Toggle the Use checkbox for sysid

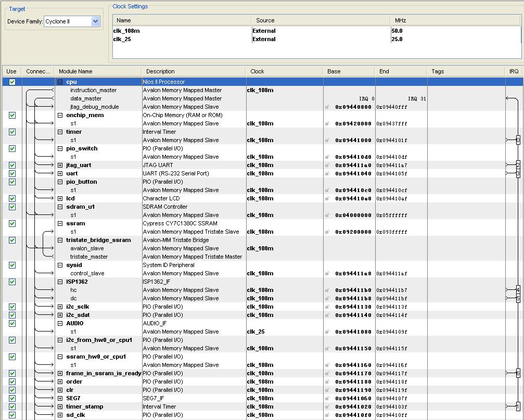12,265
